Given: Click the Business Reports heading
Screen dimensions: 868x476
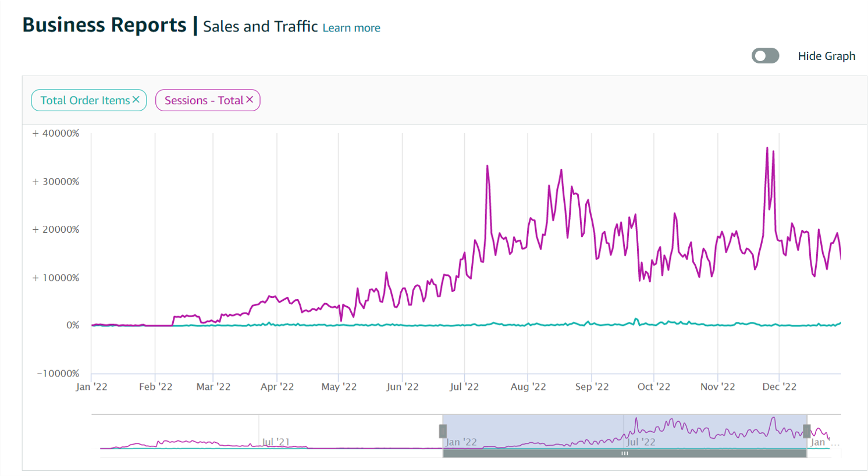Looking at the screenshot, I should point(104,25).
